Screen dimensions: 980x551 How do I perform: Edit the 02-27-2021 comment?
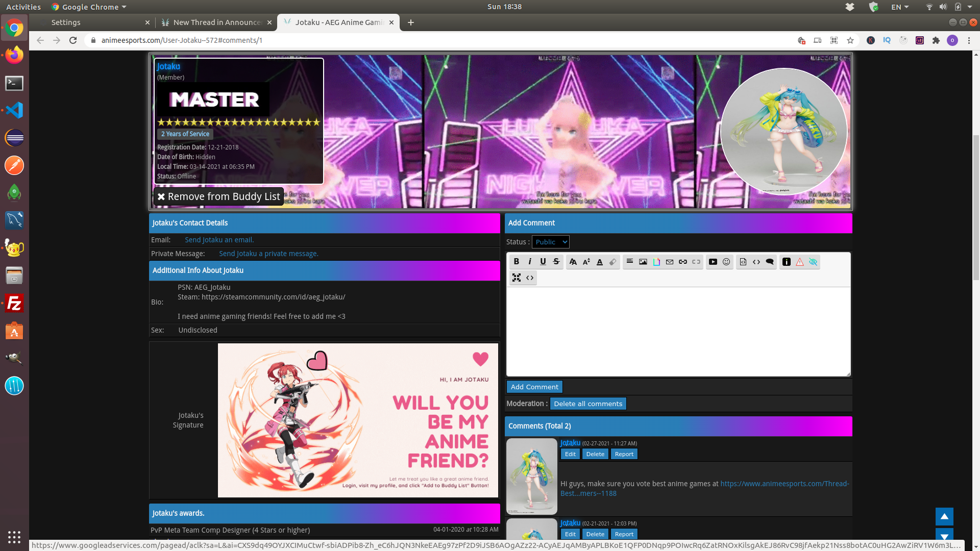point(570,454)
